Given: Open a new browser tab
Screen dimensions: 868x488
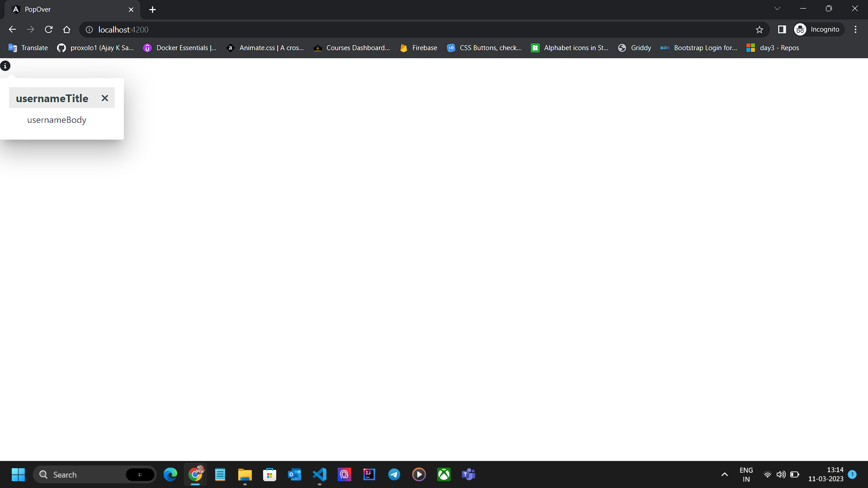Looking at the screenshot, I should 152,9.
